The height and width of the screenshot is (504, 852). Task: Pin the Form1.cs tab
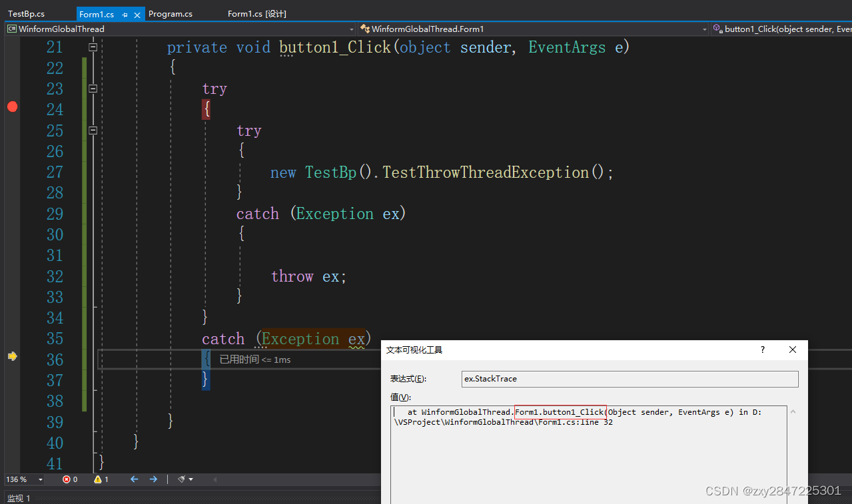[x=125, y=14]
